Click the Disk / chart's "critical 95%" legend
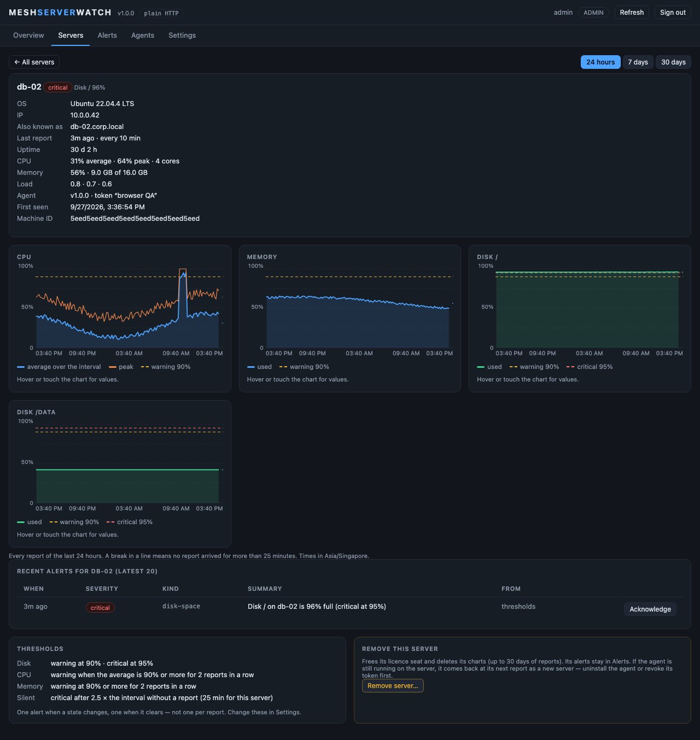Viewport: 700px width, 740px height. (x=590, y=367)
